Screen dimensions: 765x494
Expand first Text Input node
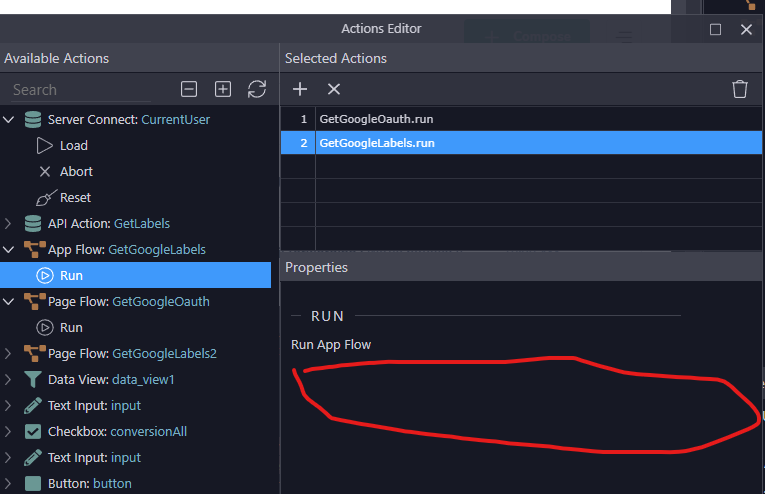click(7, 405)
